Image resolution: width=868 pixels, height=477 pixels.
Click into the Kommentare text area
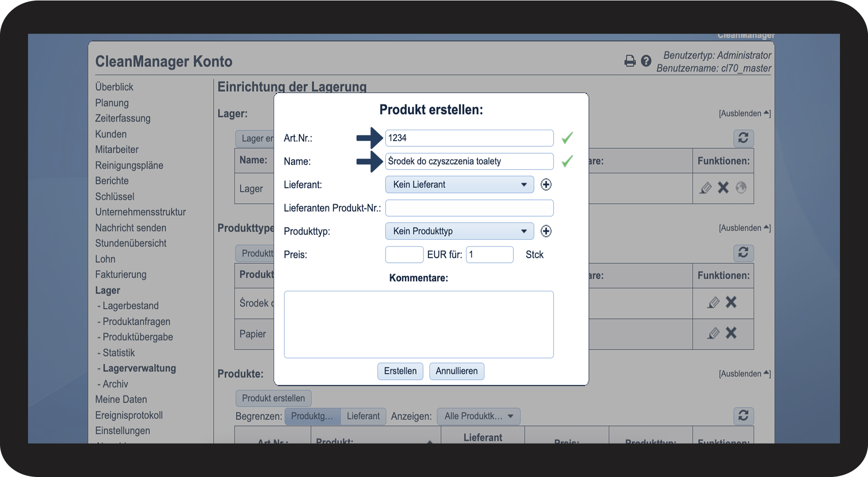[x=419, y=324]
